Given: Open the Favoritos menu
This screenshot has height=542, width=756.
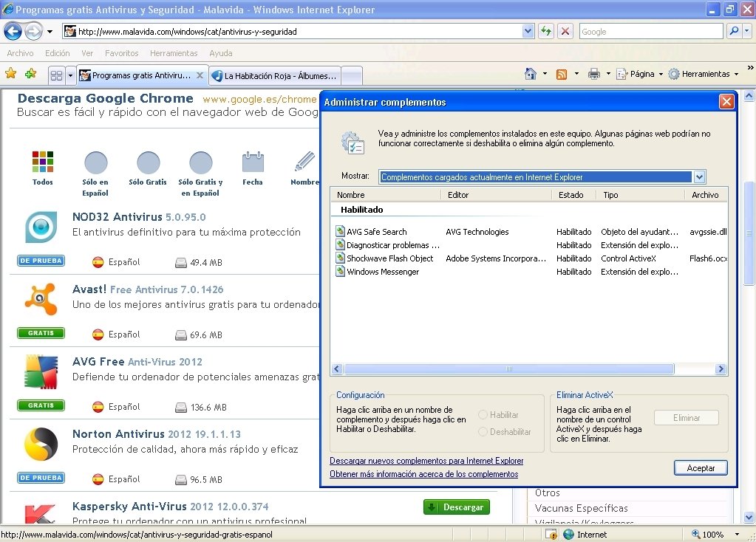Looking at the screenshot, I should [x=121, y=53].
